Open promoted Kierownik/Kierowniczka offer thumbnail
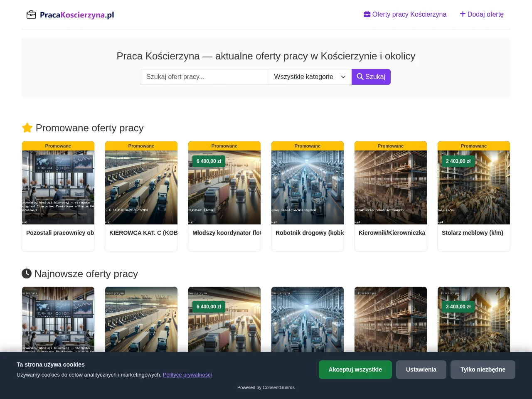Image resolution: width=532 pixels, height=399 pixels. click(x=391, y=187)
